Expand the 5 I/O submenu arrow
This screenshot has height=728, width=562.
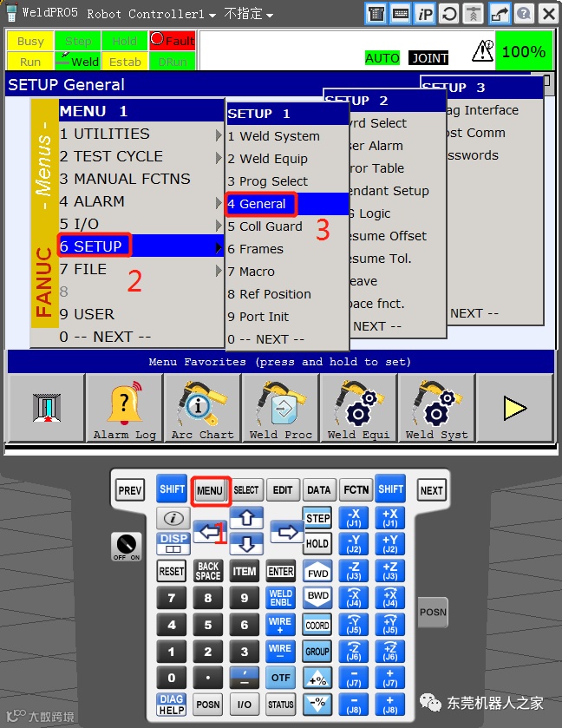[219, 225]
